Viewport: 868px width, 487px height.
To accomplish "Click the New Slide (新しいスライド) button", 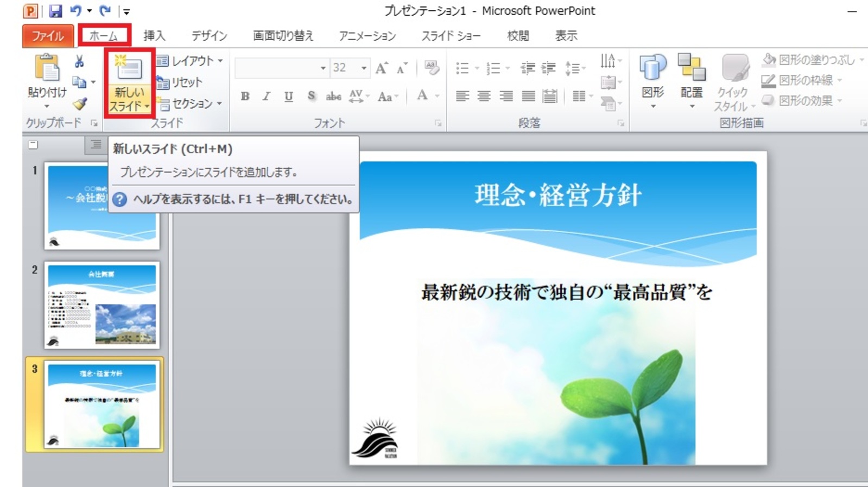I will (x=129, y=68).
